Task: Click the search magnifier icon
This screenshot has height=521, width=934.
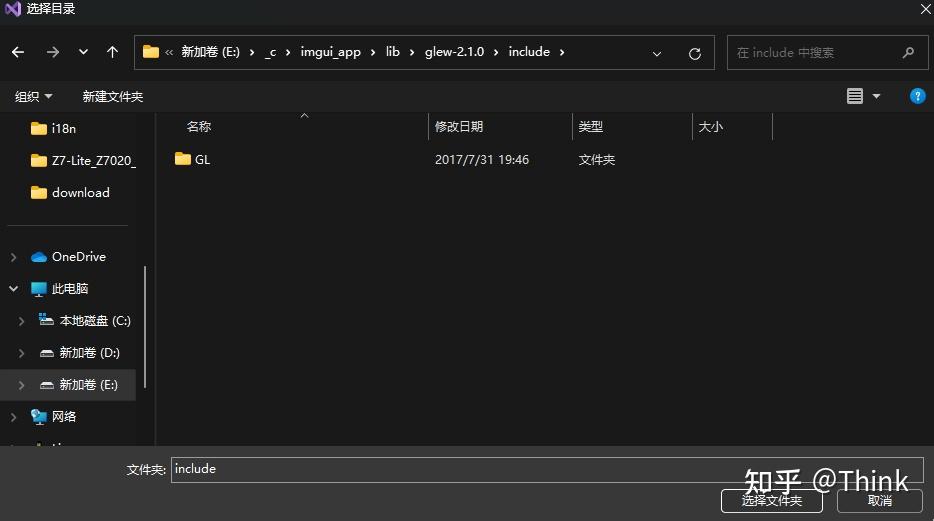Action: tap(908, 53)
